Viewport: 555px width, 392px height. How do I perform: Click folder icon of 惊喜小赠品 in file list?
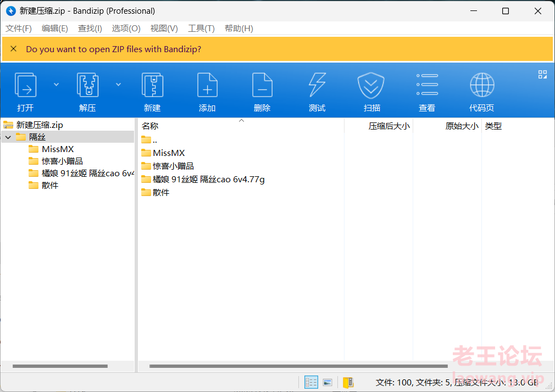point(146,166)
